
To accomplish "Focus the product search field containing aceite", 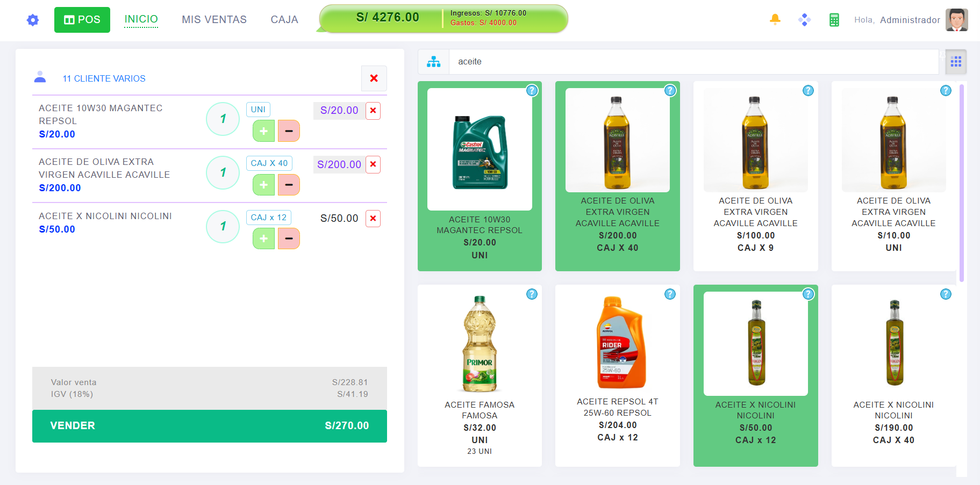I will [693, 62].
